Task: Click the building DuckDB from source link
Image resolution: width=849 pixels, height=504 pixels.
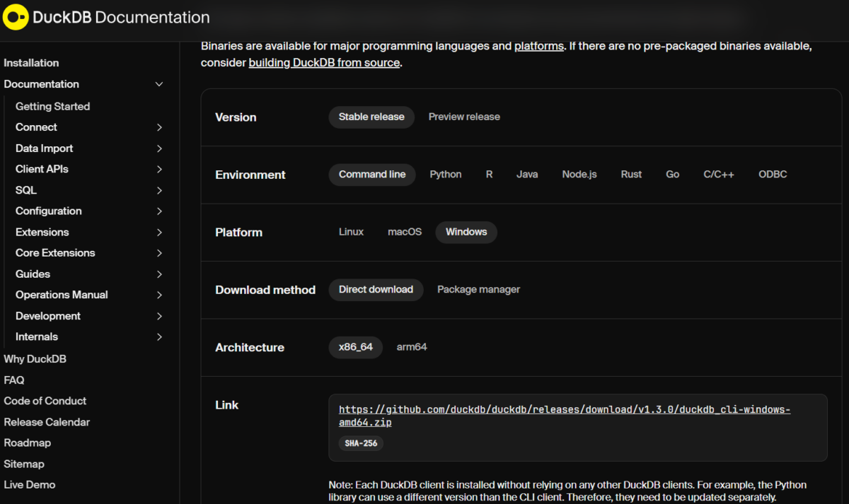Action: (325, 62)
